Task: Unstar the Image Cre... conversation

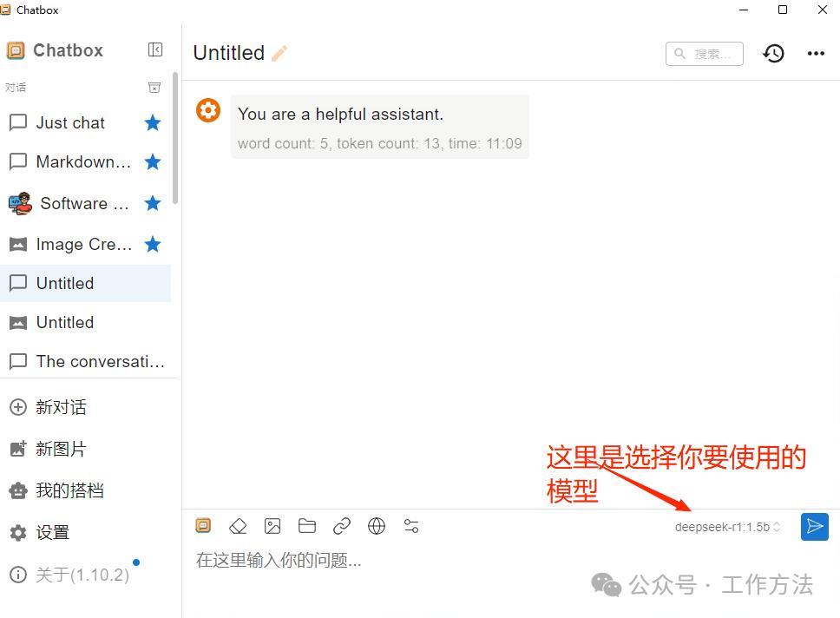Action: [153, 245]
